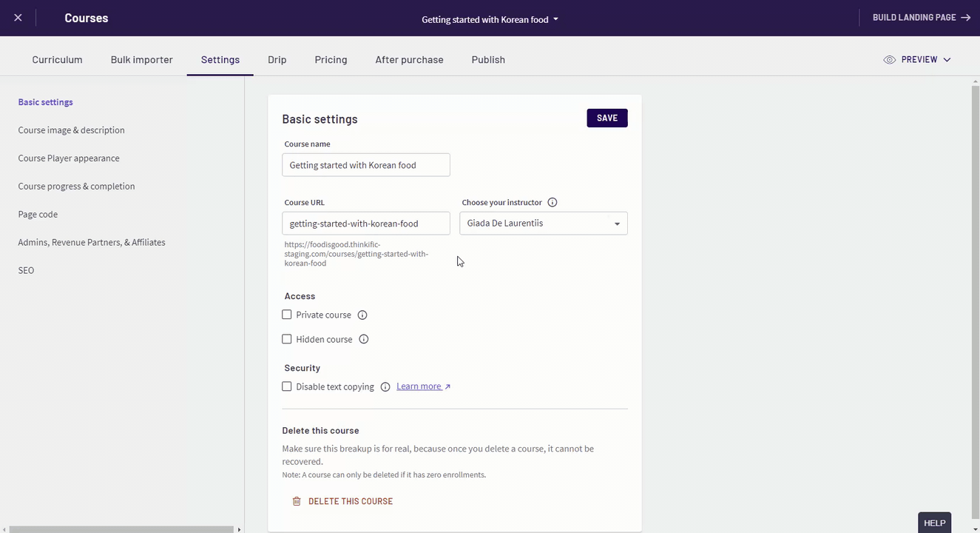980x533 pixels.
Task: Open the Page code section
Action: coord(38,215)
